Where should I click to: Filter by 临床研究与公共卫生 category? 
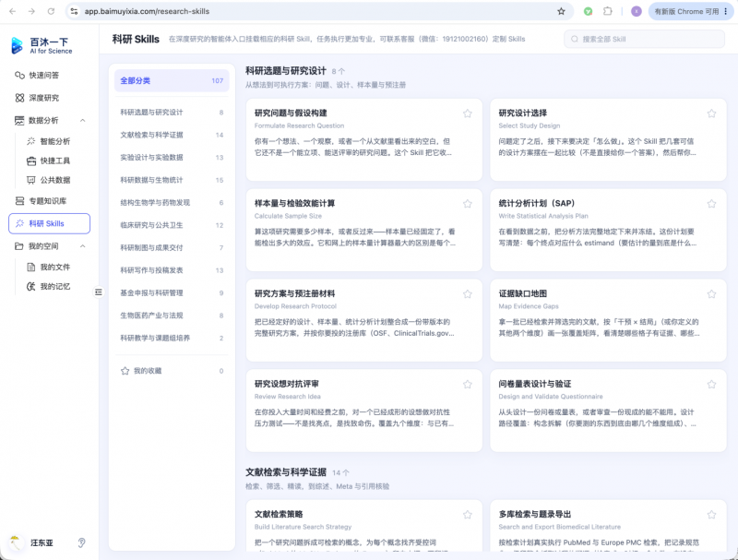[172, 225]
